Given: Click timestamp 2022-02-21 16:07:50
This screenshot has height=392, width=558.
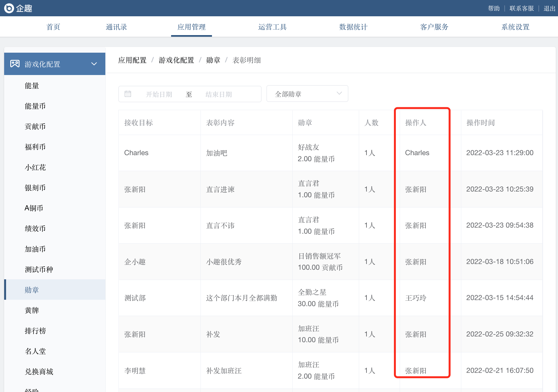Looking at the screenshot, I should [x=500, y=370].
